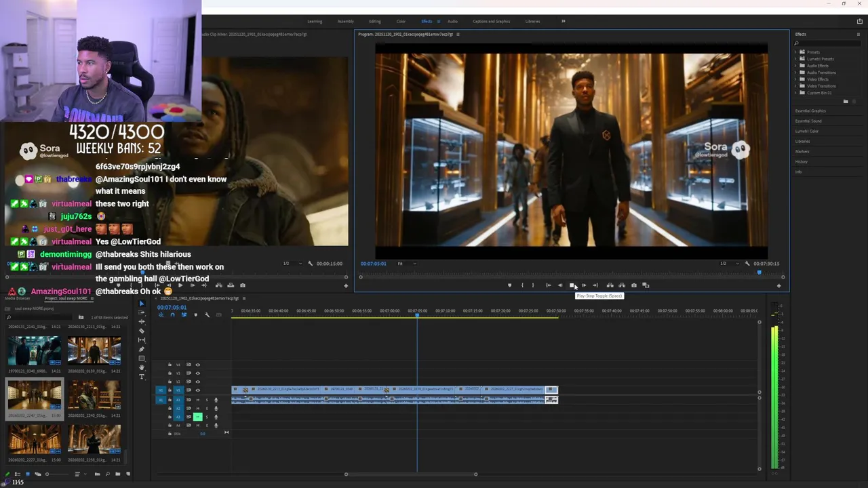Switch to the Captions and Graphics workspace

[491, 22]
